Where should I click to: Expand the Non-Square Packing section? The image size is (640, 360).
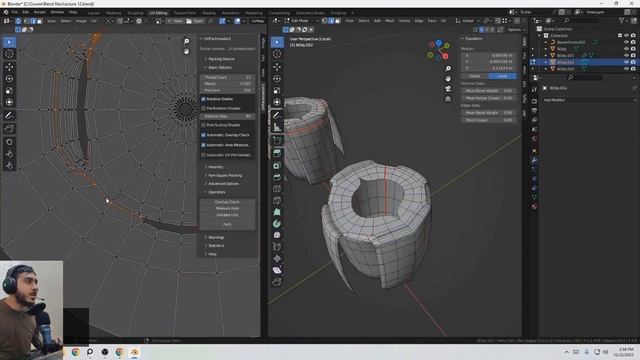click(x=224, y=175)
